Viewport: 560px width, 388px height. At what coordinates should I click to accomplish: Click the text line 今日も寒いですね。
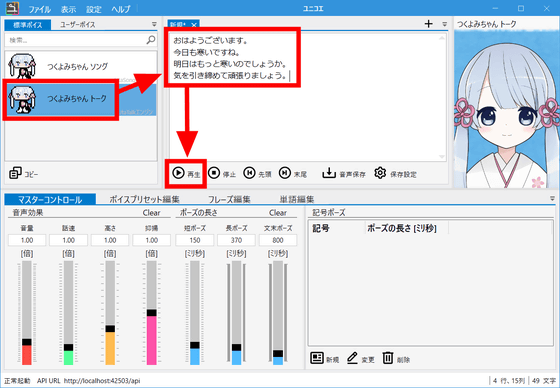tap(207, 52)
